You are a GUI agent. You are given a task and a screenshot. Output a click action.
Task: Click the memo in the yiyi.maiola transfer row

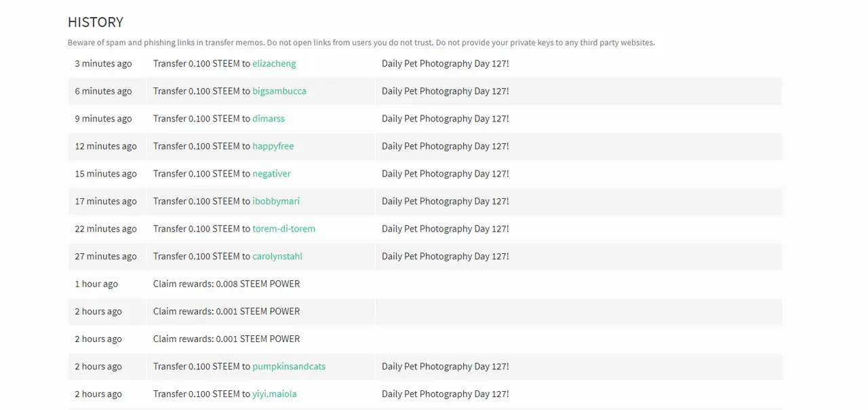445,394
